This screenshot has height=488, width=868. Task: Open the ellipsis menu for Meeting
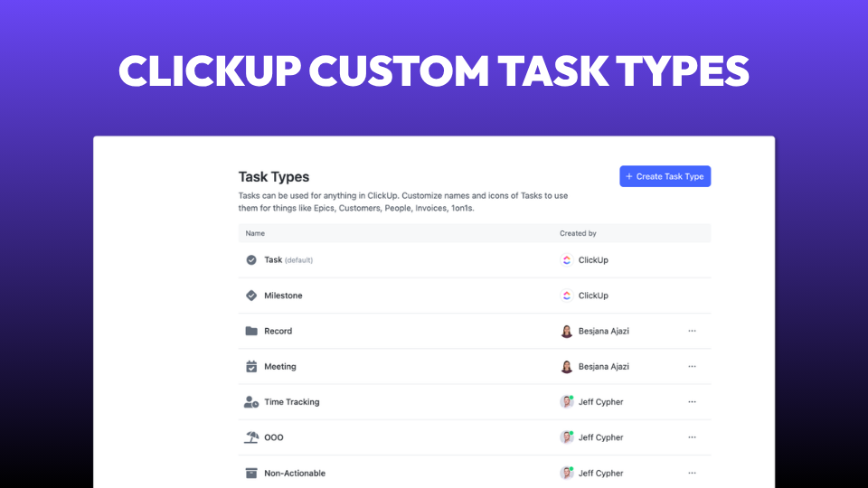pyautogui.click(x=692, y=366)
